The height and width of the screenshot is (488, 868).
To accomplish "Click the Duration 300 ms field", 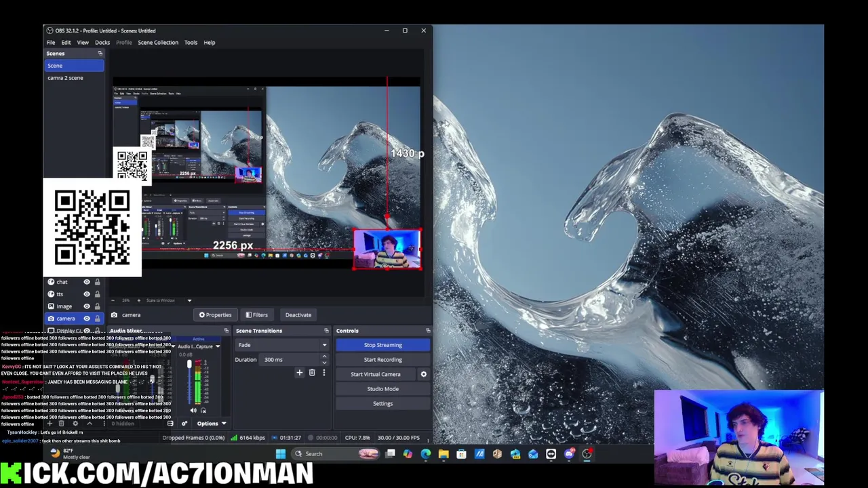I will [x=295, y=360].
